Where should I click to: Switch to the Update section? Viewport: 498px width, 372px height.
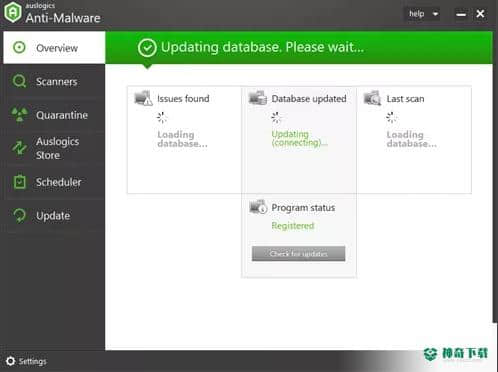click(x=54, y=216)
